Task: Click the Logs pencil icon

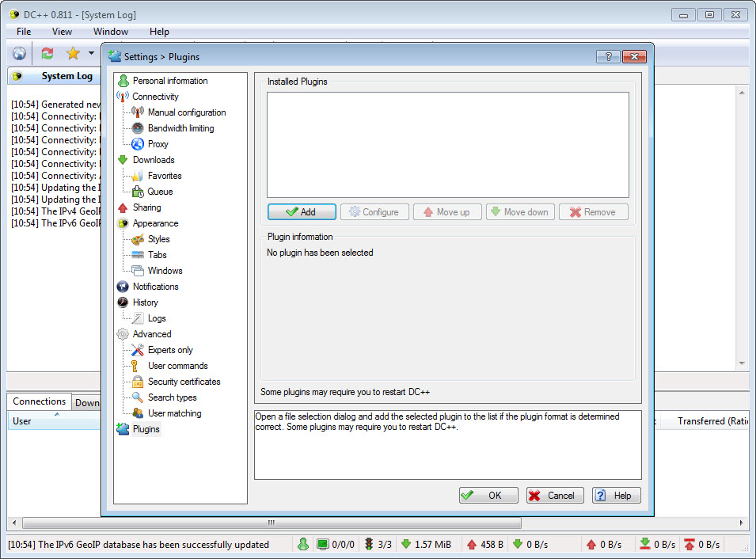Action: [x=138, y=318]
